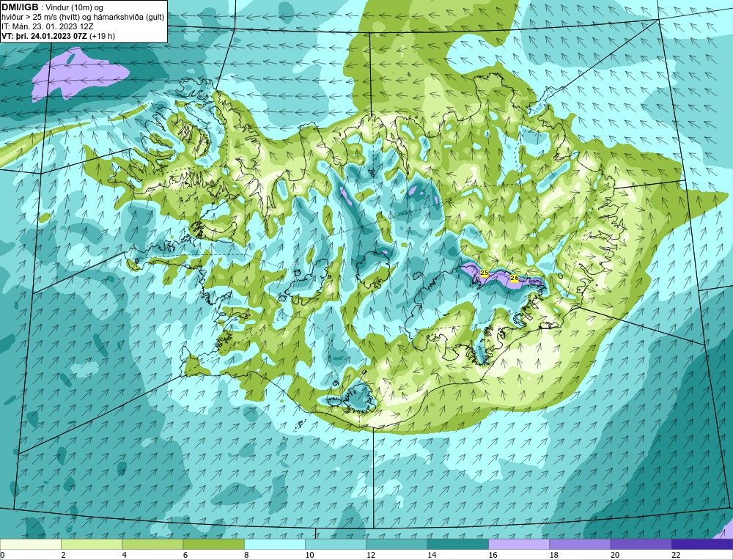Click the 'IT: Mán. 23. 01. 2023 12Z' line
The height and width of the screenshot is (560, 733).
[x=47, y=26]
